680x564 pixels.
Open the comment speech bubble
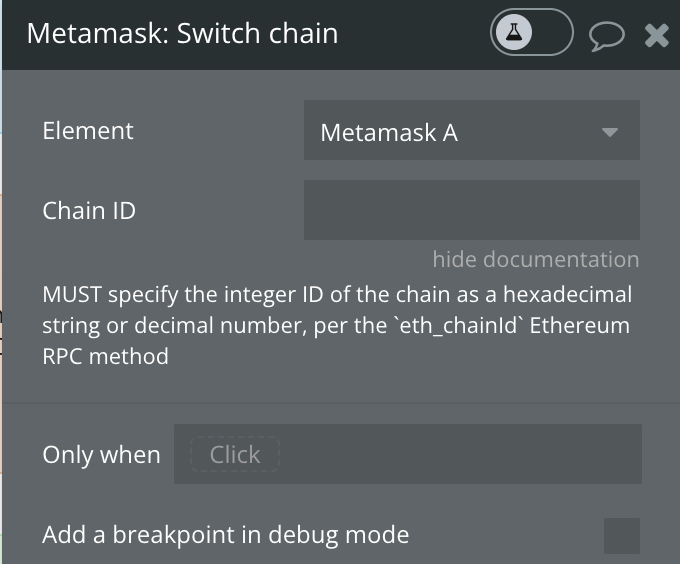[606, 36]
